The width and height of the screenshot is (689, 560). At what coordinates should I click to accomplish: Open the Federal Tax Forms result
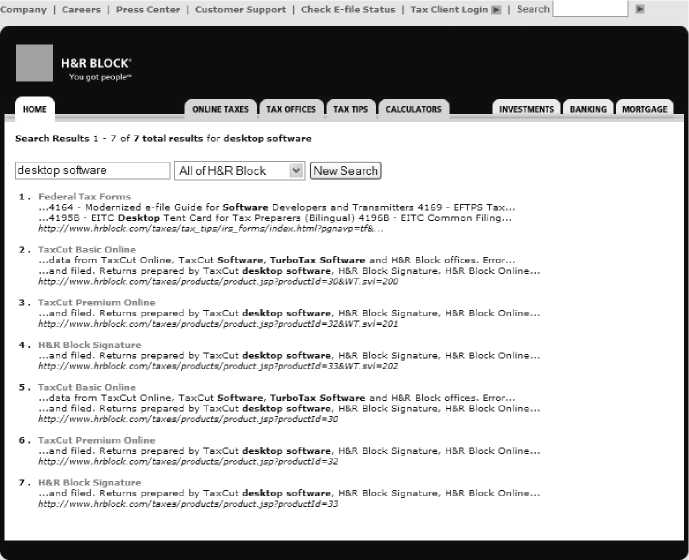pyautogui.click(x=84, y=197)
